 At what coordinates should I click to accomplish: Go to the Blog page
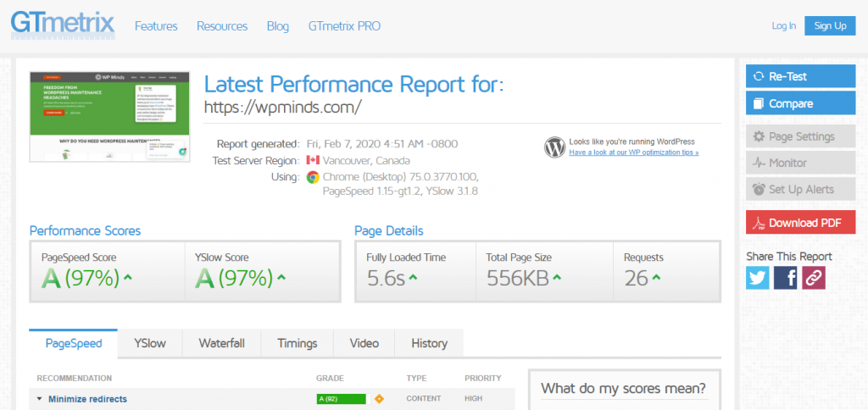278,26
